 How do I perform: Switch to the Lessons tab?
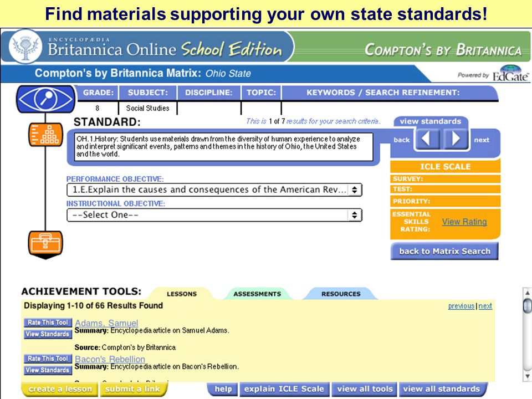(x=182, y=294)
